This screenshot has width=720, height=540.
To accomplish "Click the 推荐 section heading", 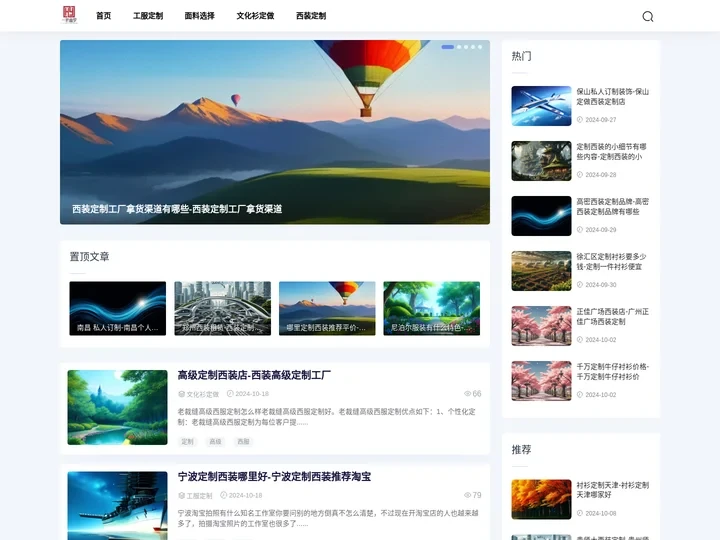I will [522, 450].
